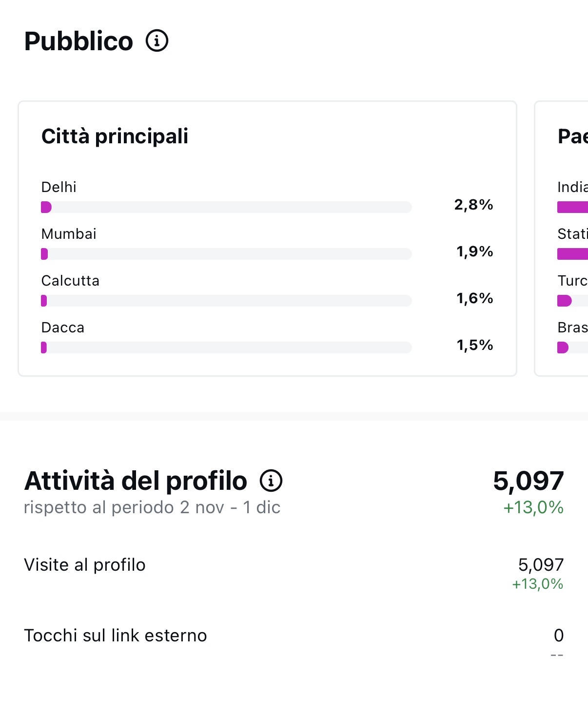This screenshot has width=588, height=714.
Task: Open info icon next to Attività del profilo
Action: (271, 481)
